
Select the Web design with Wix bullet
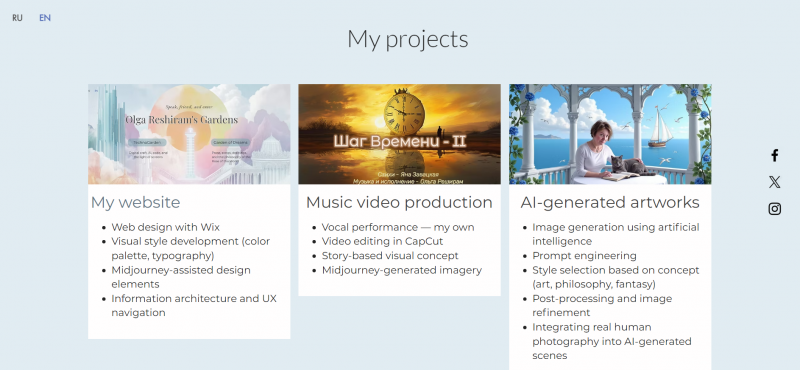[x=166, y=227]
